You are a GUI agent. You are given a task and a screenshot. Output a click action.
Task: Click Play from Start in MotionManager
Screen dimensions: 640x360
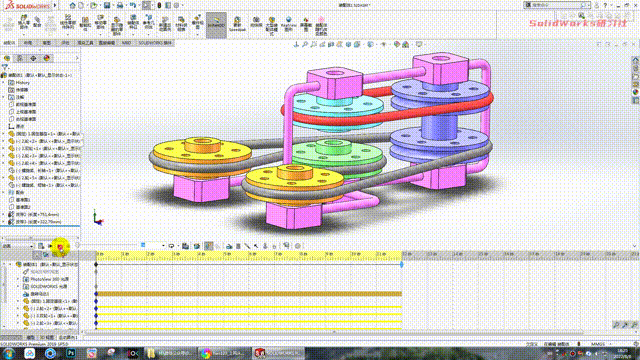(x=51, y=246)
